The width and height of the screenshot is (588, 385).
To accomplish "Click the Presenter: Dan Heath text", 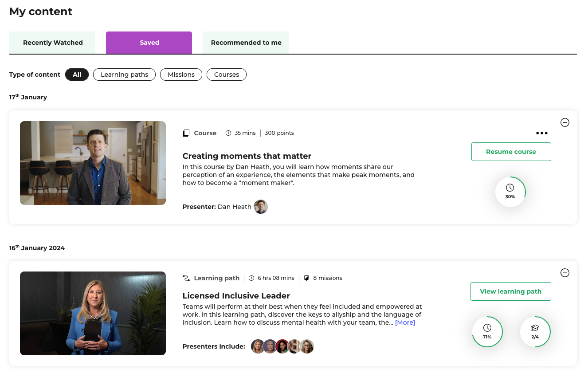I will point(217,207).
